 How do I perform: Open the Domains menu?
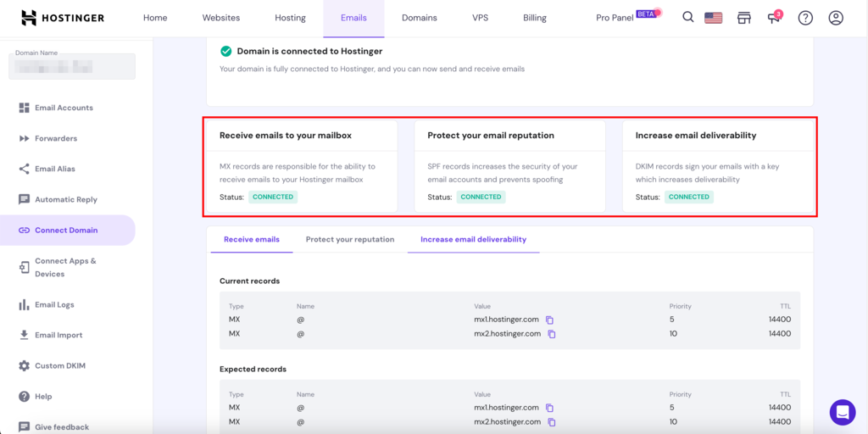click(420, 18)
